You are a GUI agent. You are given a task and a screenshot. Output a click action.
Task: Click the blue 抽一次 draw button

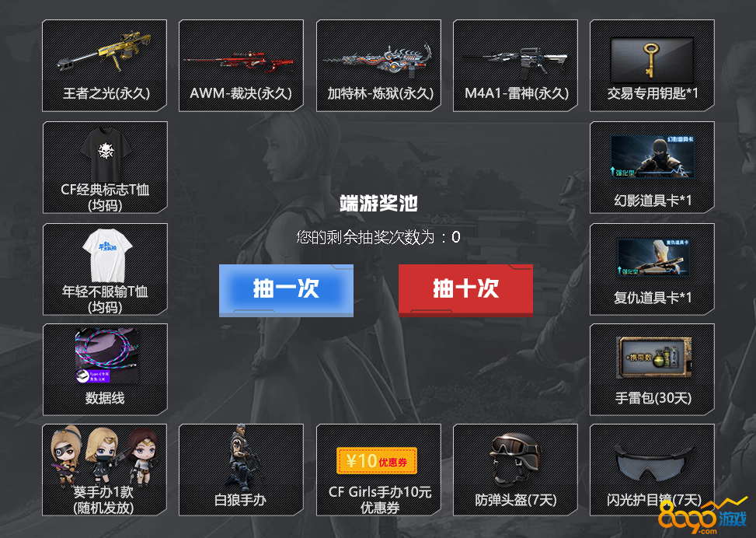point(286,291)
